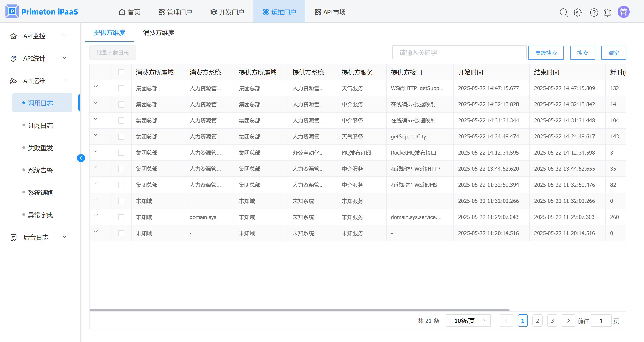Click the search magnifier icon in header
The image size is (644, 342).
(563, 12)
